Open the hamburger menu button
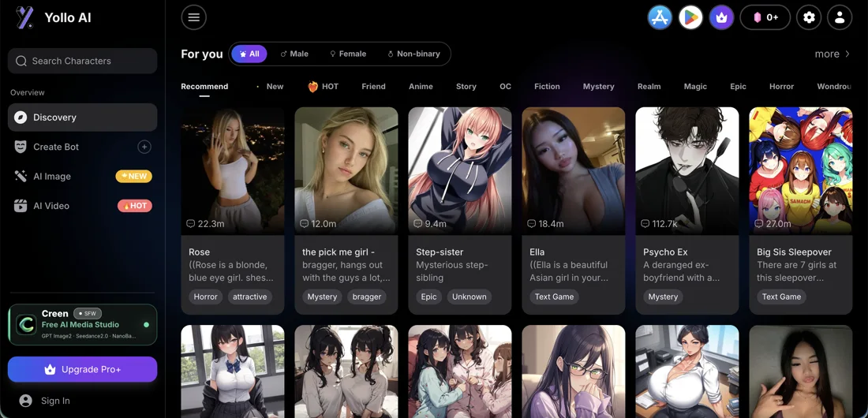Screen dimensions: 868x418 (x=194, y=17)
